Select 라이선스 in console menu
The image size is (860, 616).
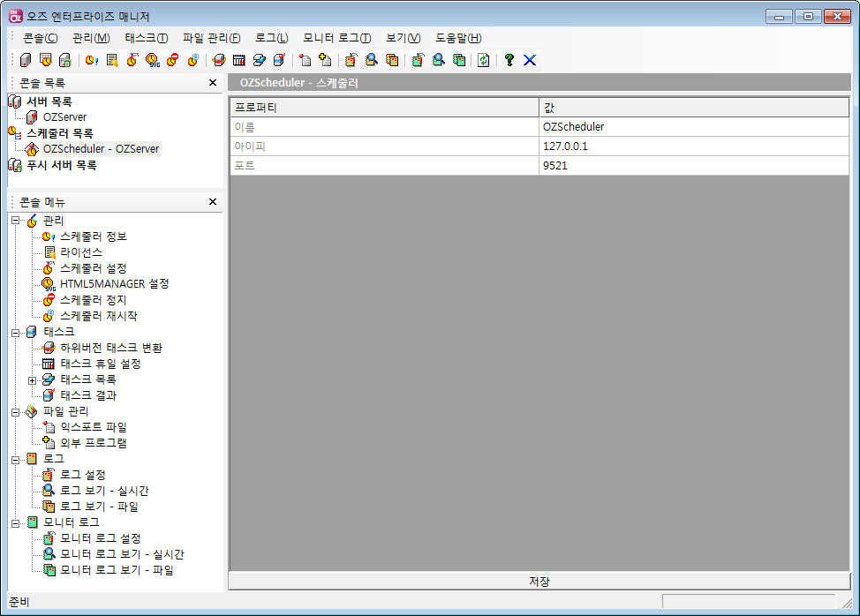pyautogui.click(x=81, y=252)
